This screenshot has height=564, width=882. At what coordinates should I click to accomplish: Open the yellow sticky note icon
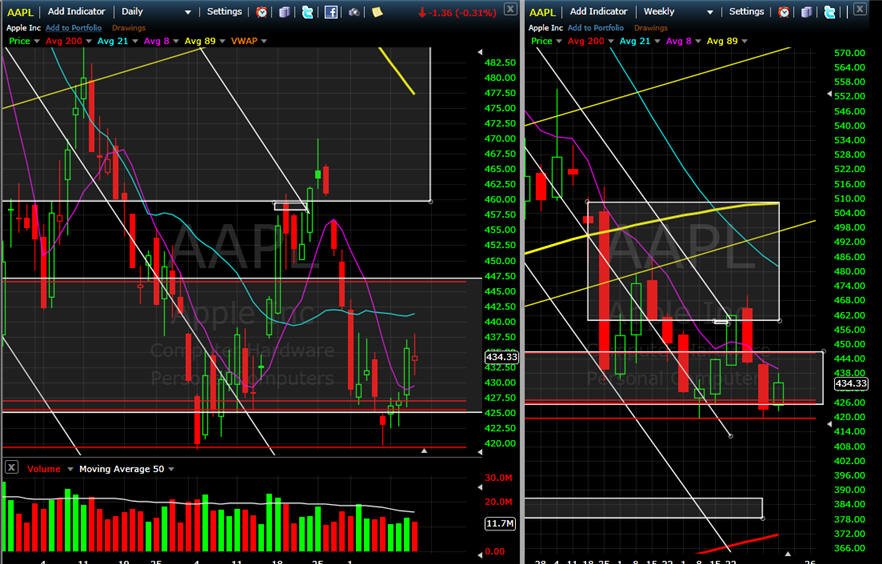(377, 12)
